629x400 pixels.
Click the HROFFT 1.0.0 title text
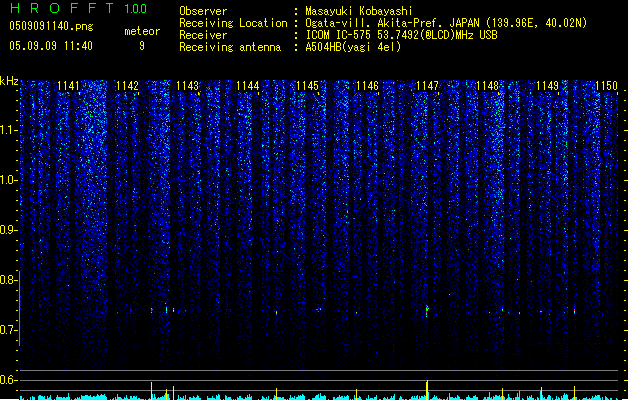[x=79, y=8]
